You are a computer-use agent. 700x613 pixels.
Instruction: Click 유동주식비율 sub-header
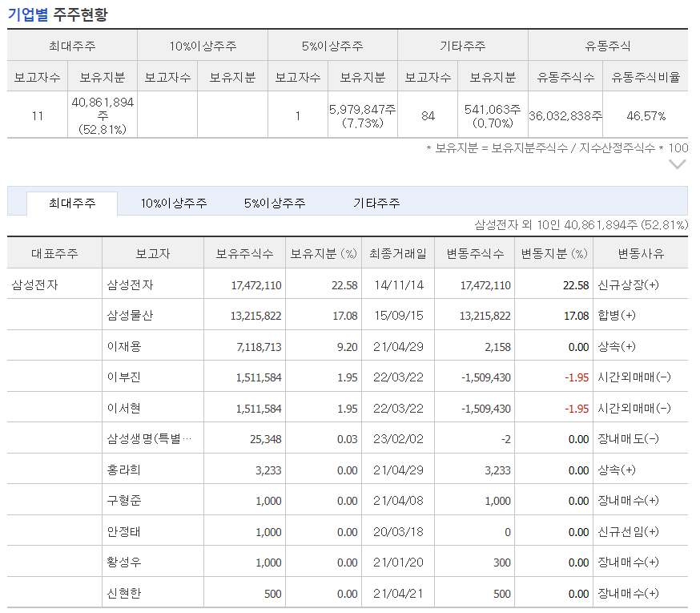tap(646, 77)
